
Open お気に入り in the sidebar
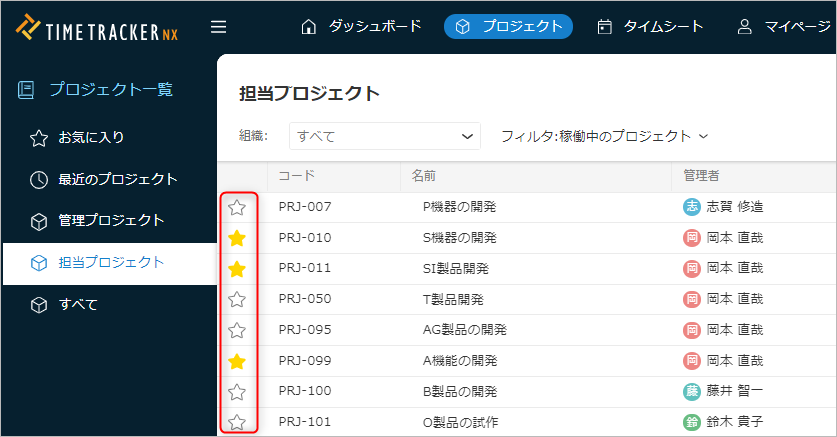pos(91,137)
